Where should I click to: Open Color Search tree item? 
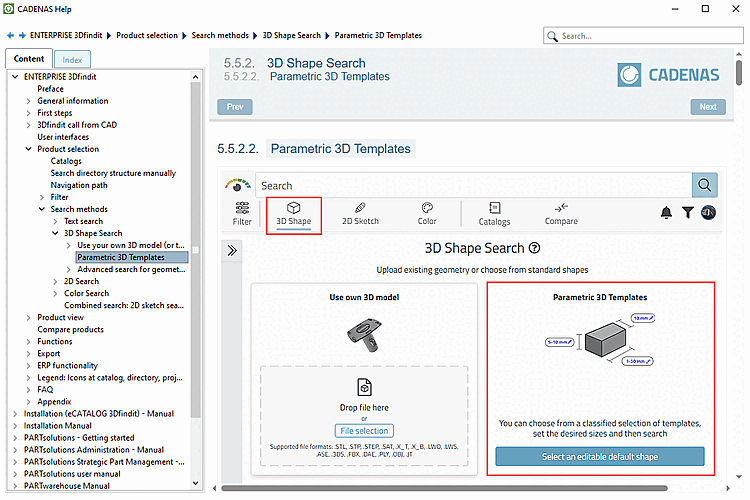tap(87, 293)
